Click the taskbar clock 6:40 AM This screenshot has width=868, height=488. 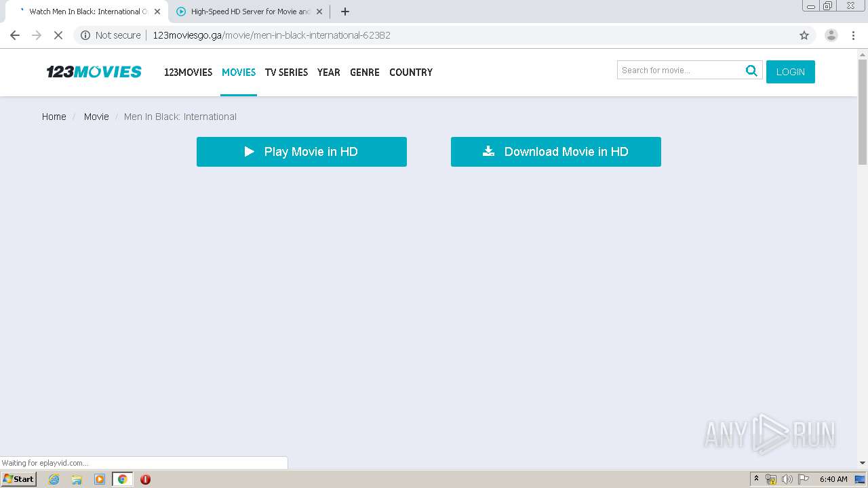click(833, 479)
